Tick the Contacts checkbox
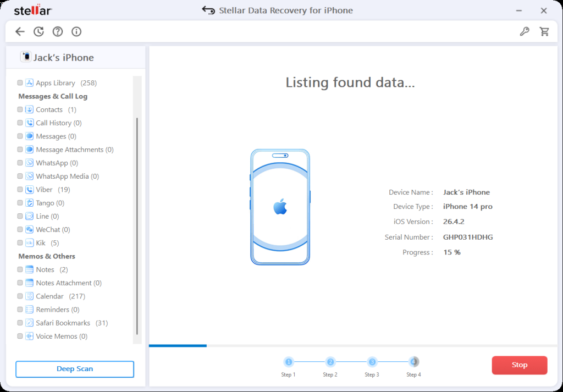This screenshot has height=392, width=563. click(20, 109)
